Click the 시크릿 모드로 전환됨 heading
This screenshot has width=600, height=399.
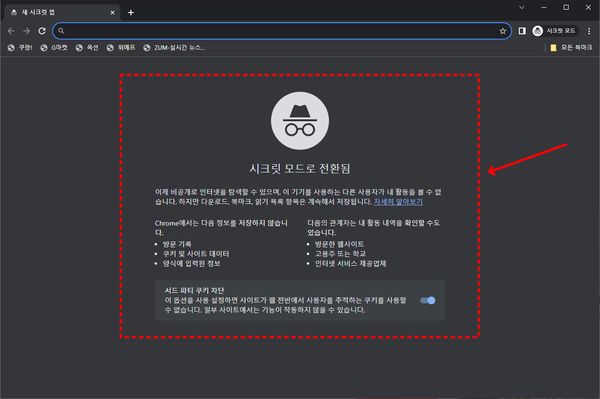pos(300,168)
